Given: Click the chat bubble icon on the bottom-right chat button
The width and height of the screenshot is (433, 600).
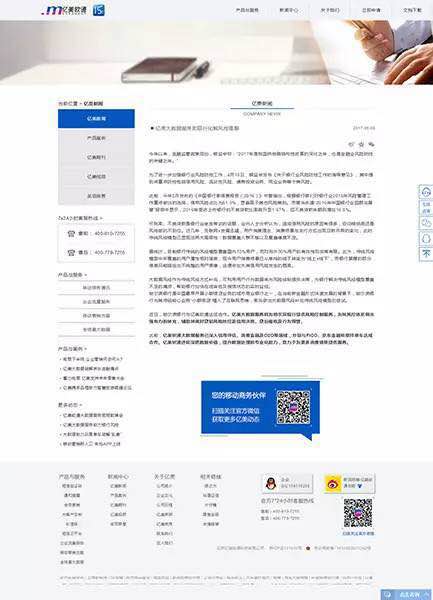Looking at the screenshot, I should [x=387, y=595].
